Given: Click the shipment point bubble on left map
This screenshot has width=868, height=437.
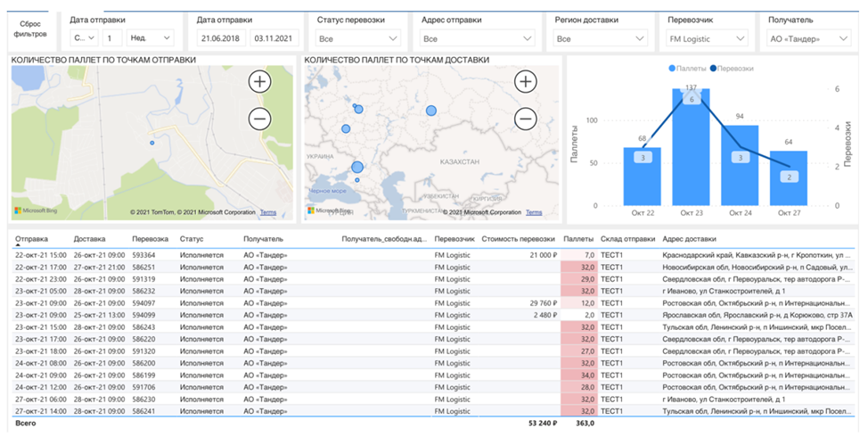Looking at the screenshot, I should click(x=152, y=143).
